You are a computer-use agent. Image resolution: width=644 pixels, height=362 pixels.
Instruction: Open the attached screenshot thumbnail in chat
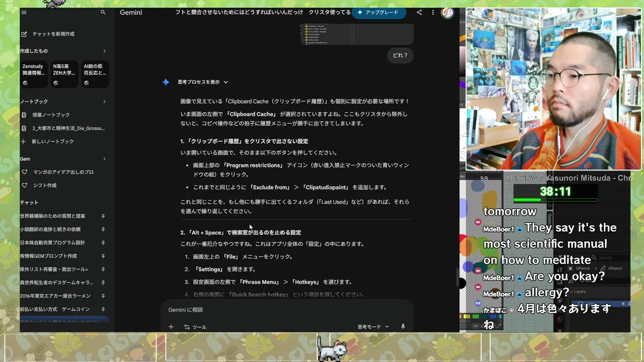[x=357, y=34]
